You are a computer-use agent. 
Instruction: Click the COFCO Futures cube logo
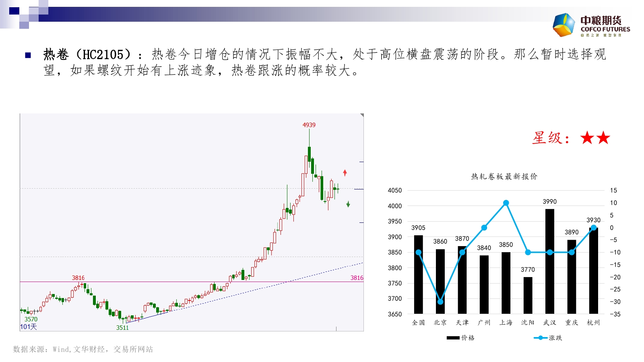click(564, 25)
